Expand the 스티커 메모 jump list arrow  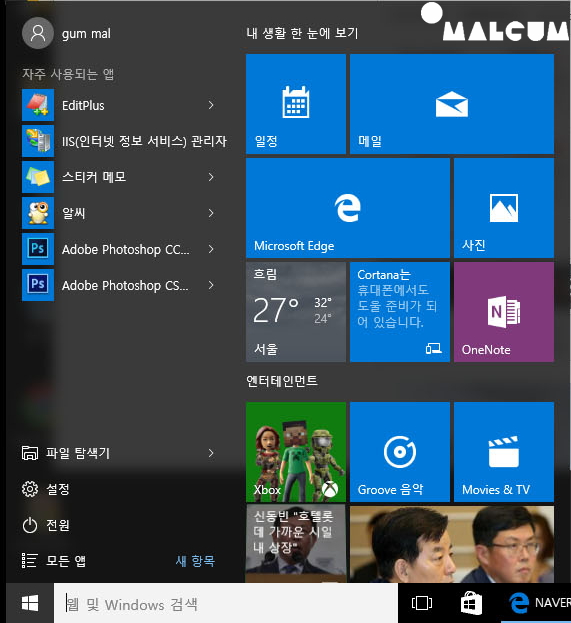pyautogui.click(x=211, y=177)
